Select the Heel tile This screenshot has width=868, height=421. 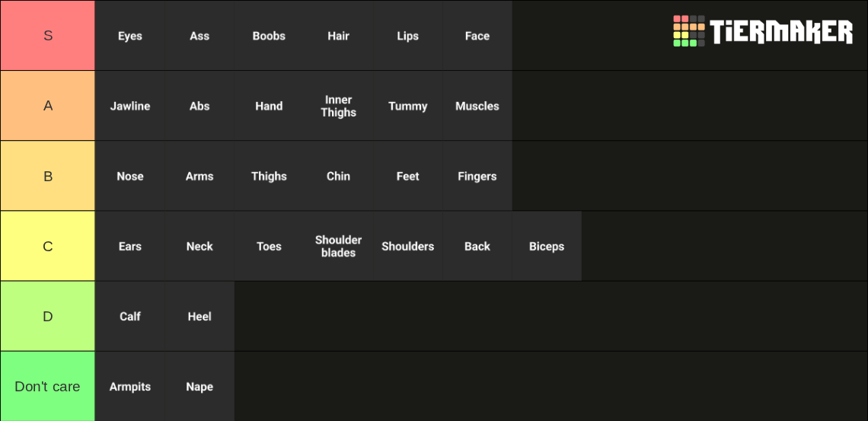(199, 317)
